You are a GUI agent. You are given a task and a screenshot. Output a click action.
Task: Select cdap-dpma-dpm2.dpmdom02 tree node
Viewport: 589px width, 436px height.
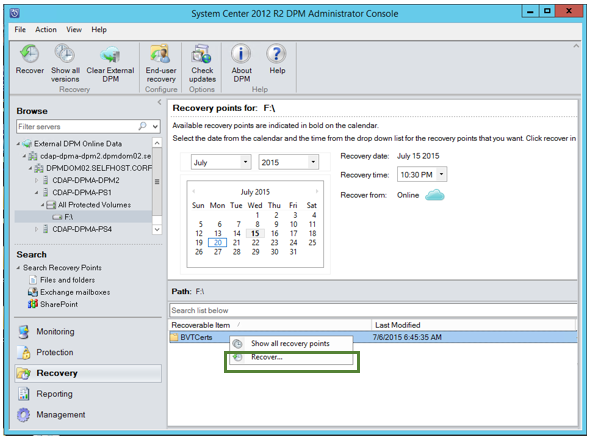(95, 156)
